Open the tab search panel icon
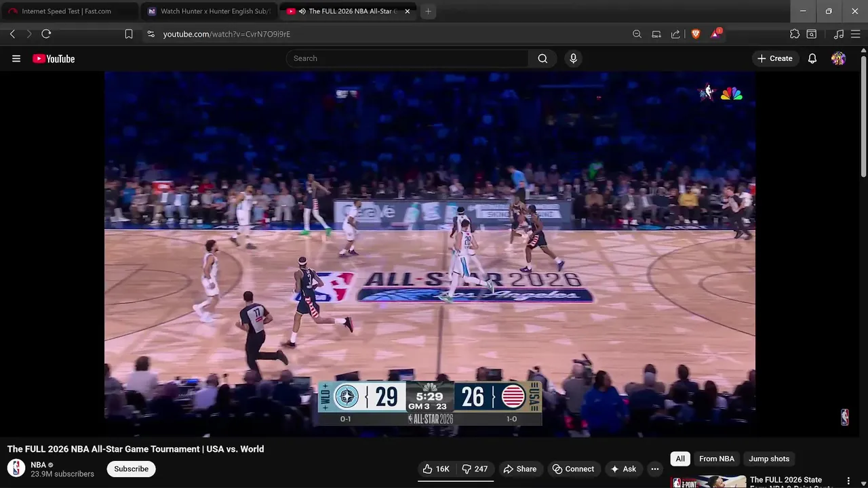 coord(812,34)
